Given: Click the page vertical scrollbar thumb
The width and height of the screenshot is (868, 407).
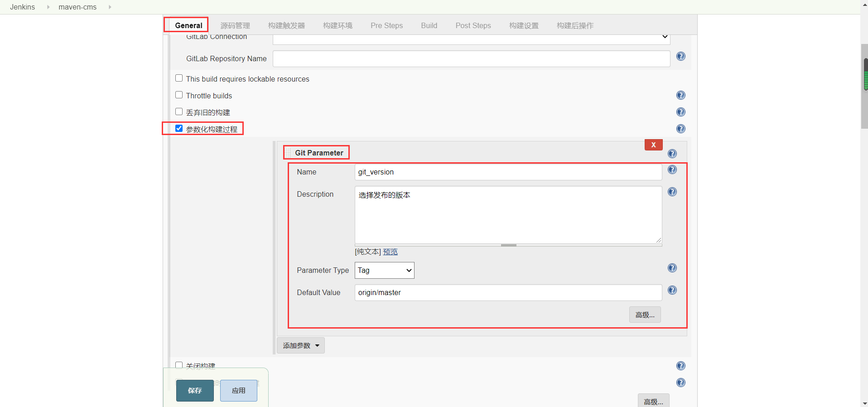Looking at the screenshot, I should [x=864, y=86].
